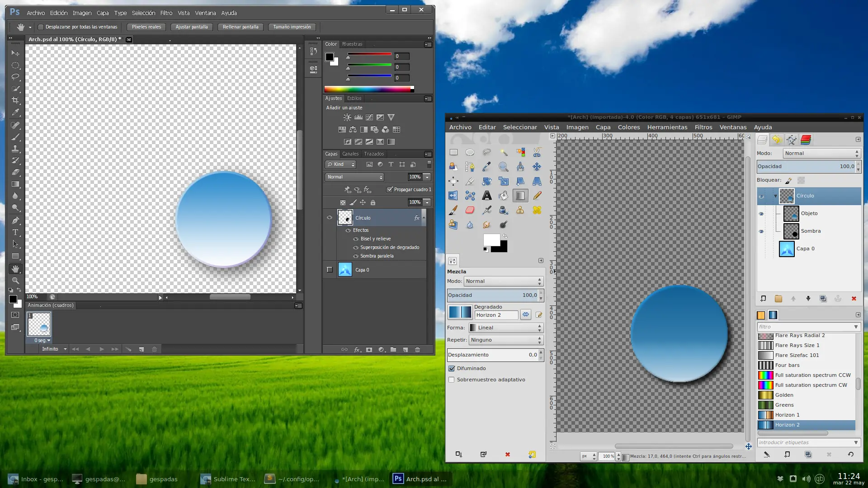Screen dimensions: 868x488
Task: Create new layer group in GIMP layers panel
Action: [x=778, y=299]
